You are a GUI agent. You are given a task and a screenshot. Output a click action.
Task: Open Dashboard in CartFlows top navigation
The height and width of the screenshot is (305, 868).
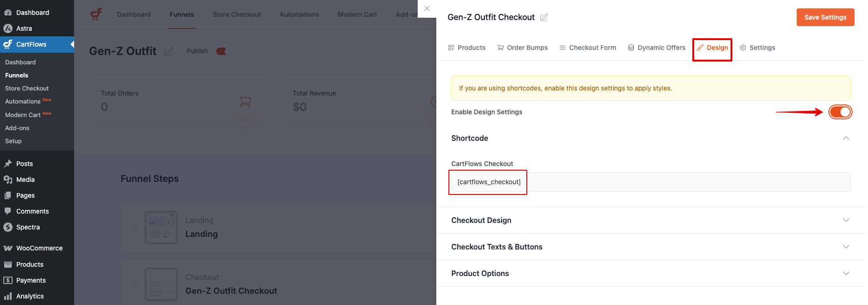coord(134,14)
